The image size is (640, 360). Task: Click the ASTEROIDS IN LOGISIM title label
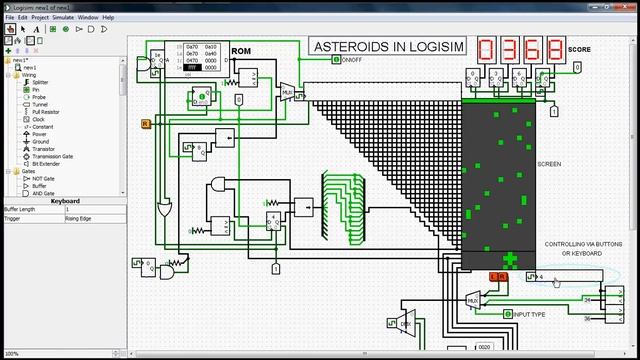coord(388,46)
